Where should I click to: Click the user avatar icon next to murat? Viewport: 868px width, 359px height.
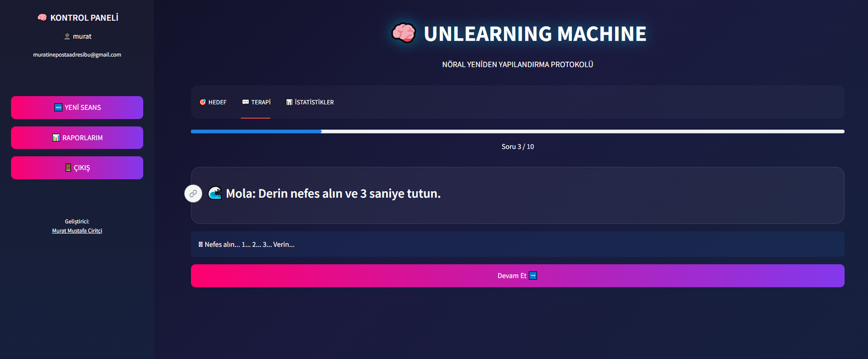click(67, 36)
